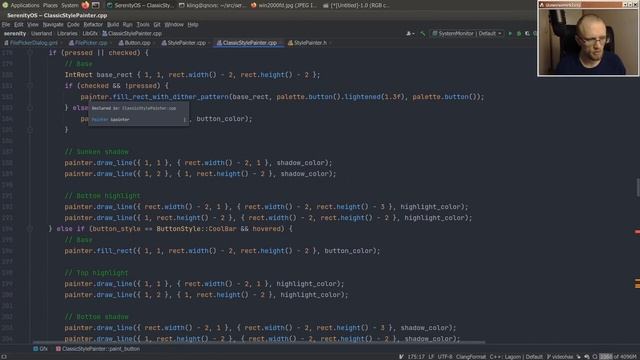Click the LF line separator status
Screen dimensions: 640x360
click(x=431, y=357)
